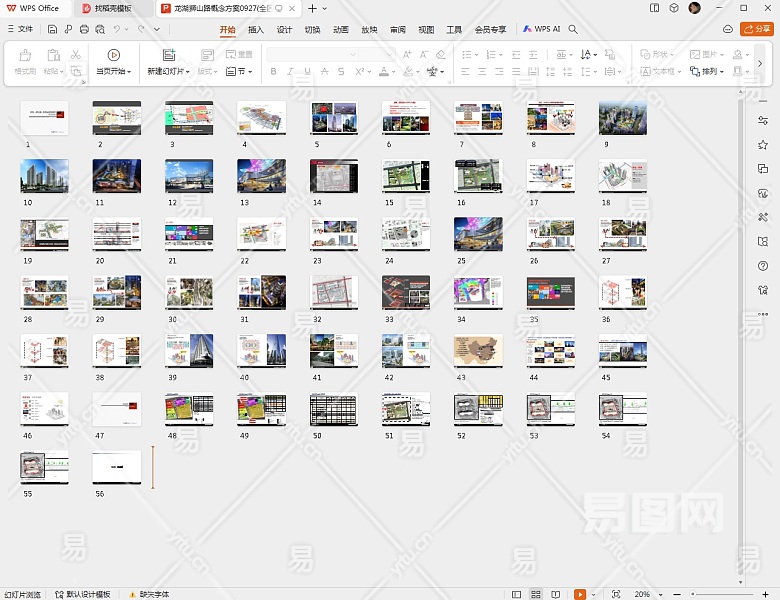Image resolution: width=780 pixels, height=600 pixels.
Task: Open the 20% zoom level dropdown
Action: [646, 594]
